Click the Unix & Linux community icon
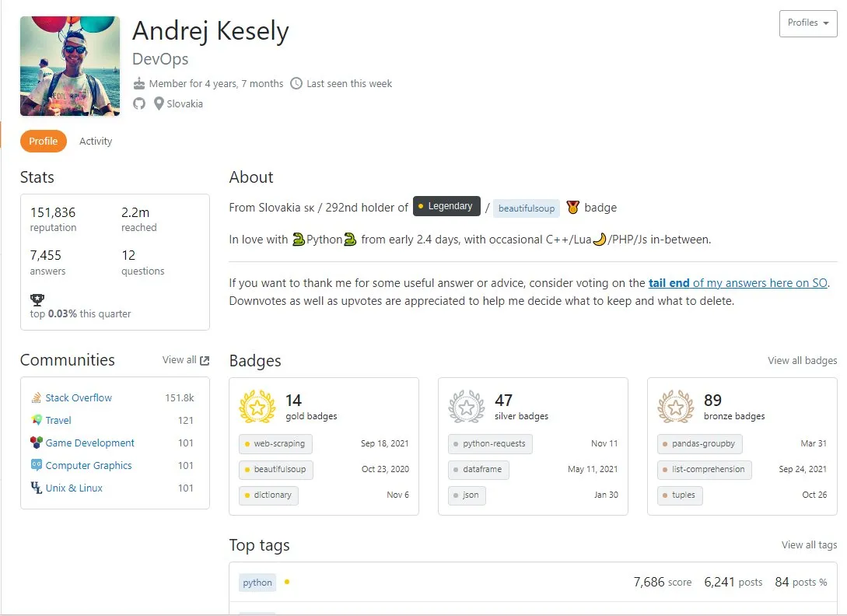This screenshot has width=847, height=616. point(37,488)
